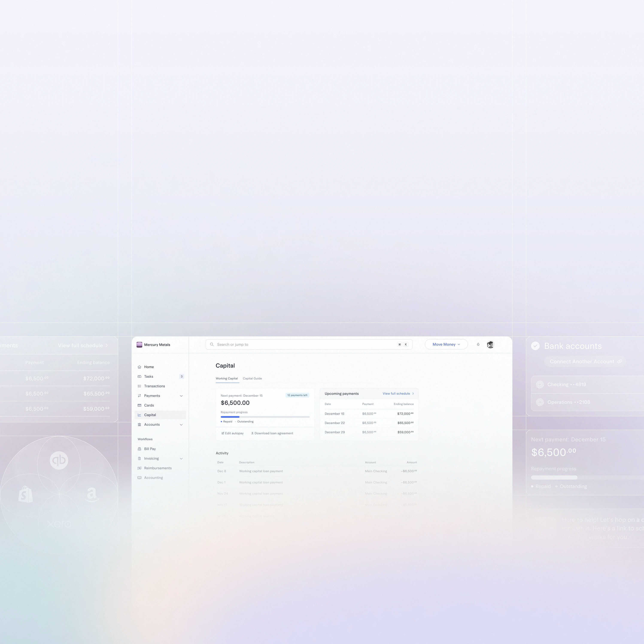Open the Nov 24 loan payment activity
644x644 pixels.
click(x=317, y=494)
